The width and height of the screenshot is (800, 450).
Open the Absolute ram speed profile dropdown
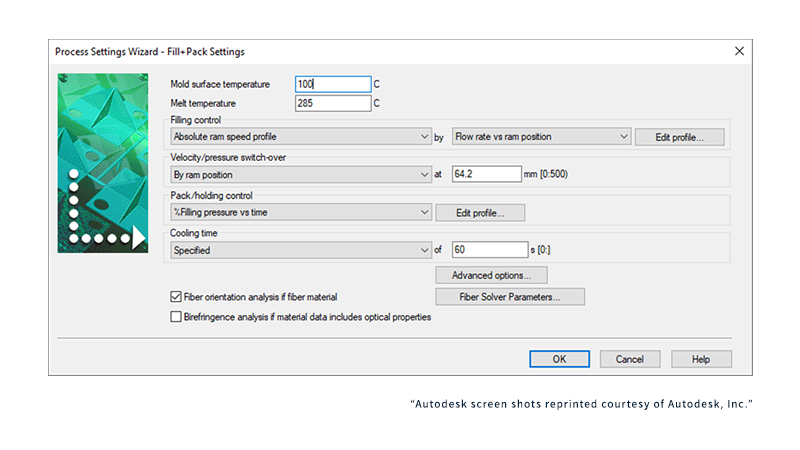(301, 137)
